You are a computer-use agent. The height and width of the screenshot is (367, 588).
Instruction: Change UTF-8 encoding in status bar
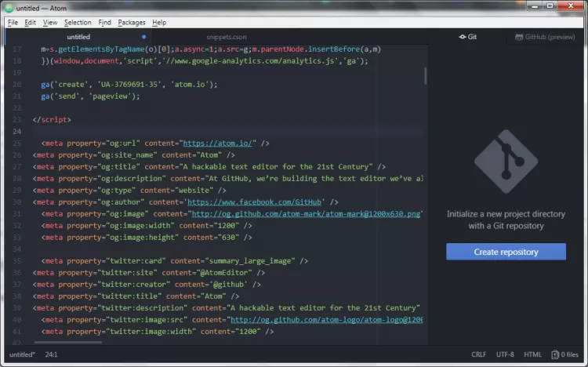(x=505, y=354)
